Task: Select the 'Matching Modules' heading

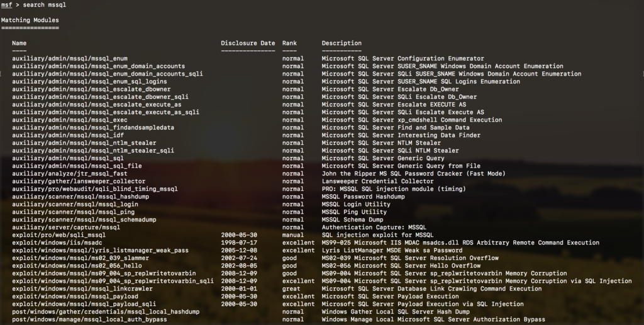Action: (x=30, y=20)
